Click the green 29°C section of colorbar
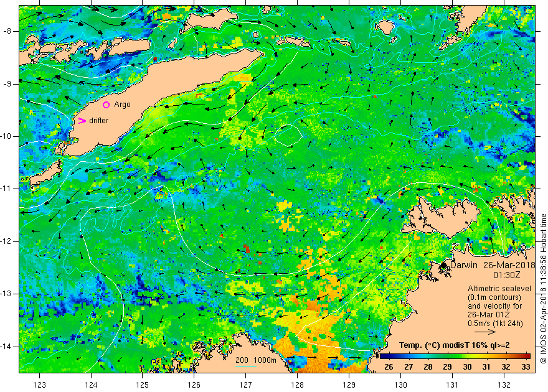Image resolution: width=548 pixels, height=392 pixels. [x=448, y=357]
